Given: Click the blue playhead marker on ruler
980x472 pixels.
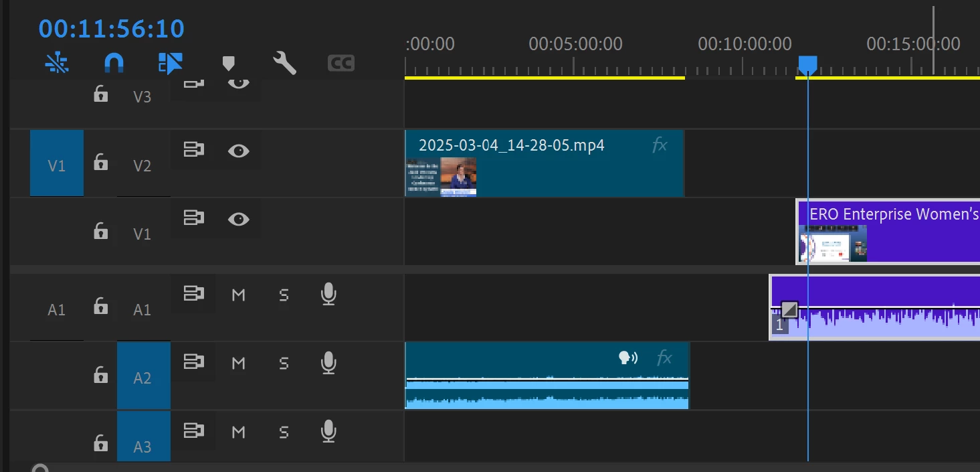Looking at the screenshot, I should point(807,65).
